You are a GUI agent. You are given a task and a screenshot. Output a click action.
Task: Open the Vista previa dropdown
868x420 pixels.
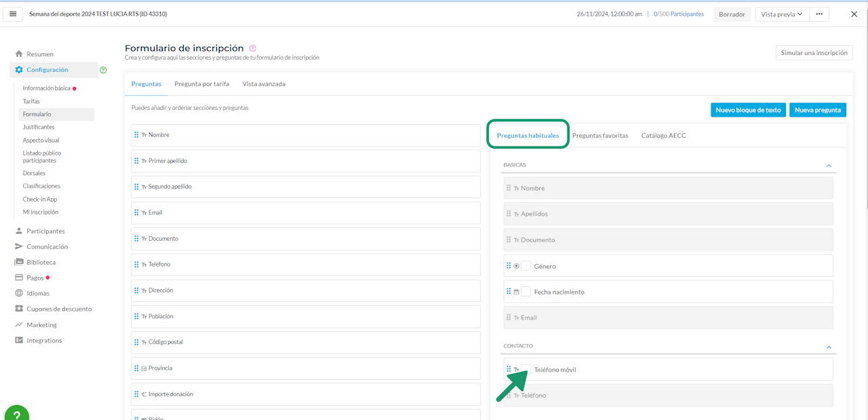(782, 14)
